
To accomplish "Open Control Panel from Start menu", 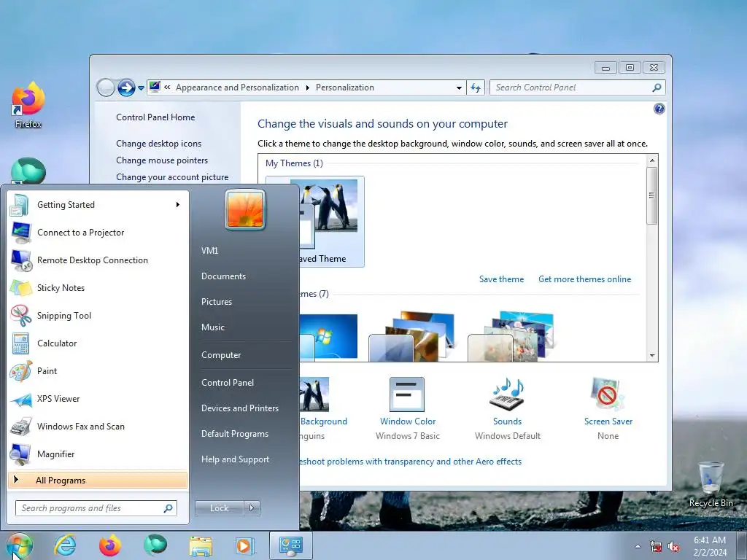I will coord(228,383).
